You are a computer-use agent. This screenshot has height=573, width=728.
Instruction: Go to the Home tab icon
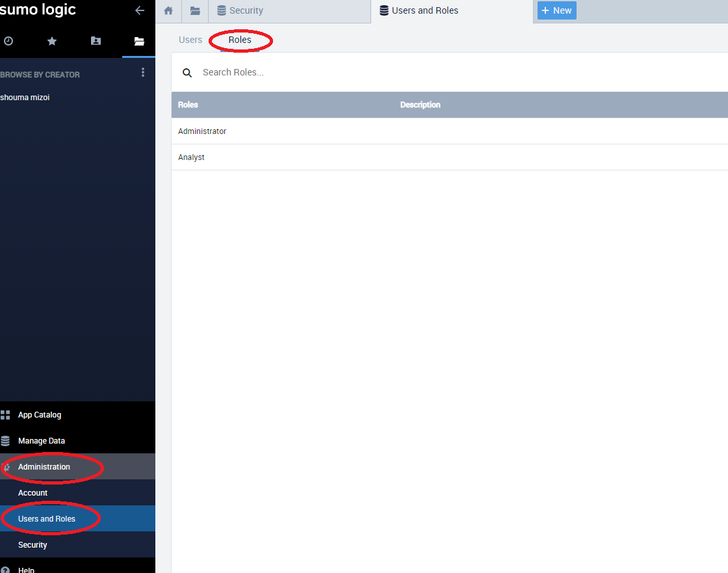point(168,10)
